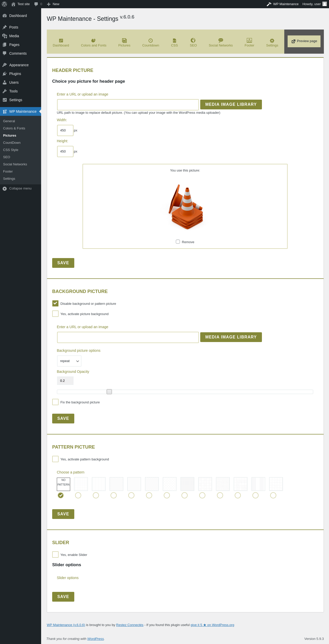The width and height of the screenshot is (329, 644).
Task: Open the Test site home icon
Action: coord(13,4)
